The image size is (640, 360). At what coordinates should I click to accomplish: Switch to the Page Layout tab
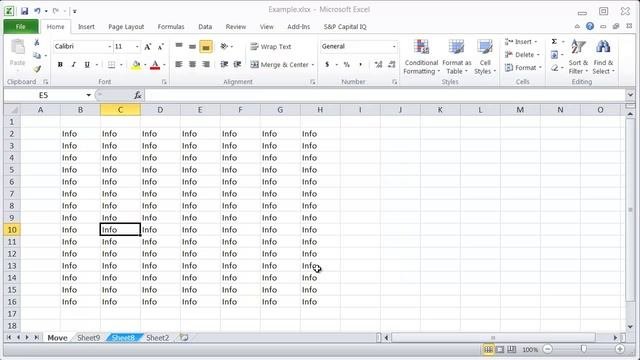coord(126,27)
